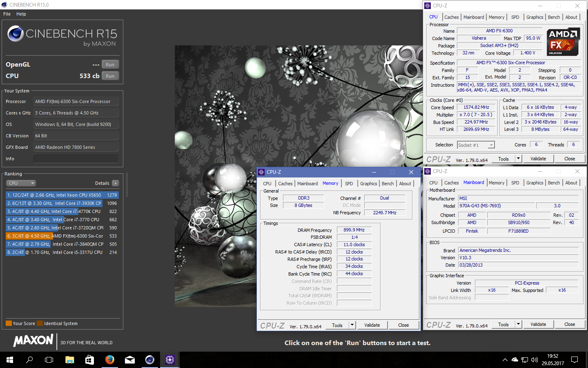Show hidden system tray icons
The image size is (588, 368).
505,360
